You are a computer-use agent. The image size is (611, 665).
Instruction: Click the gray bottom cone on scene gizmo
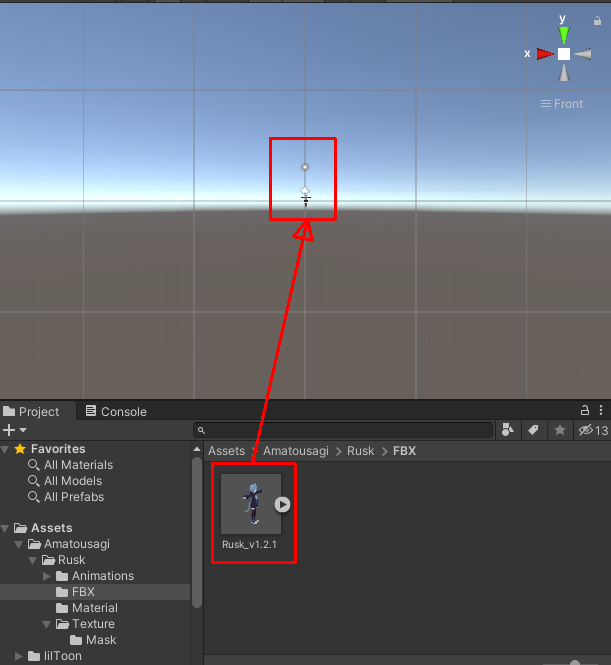point(564,73)
